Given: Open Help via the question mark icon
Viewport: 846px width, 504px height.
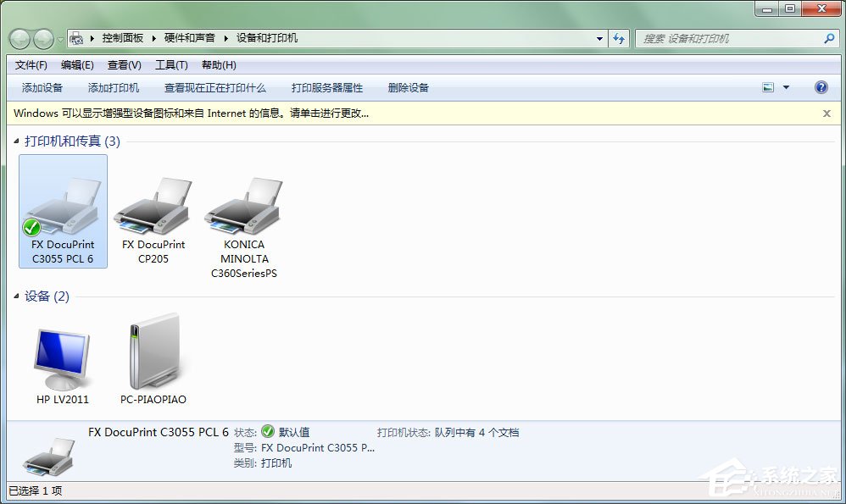Looking at the screenshot, I should (820, 86).
